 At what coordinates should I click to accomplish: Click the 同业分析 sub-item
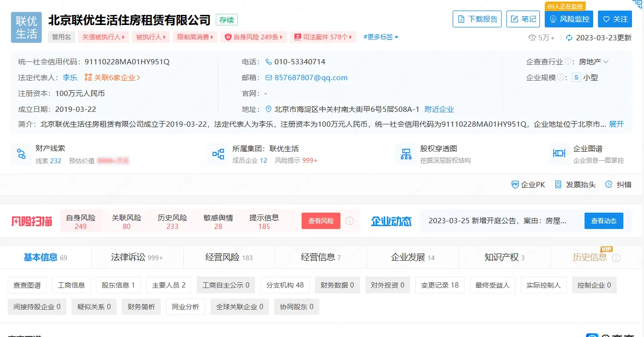[186, 307]
